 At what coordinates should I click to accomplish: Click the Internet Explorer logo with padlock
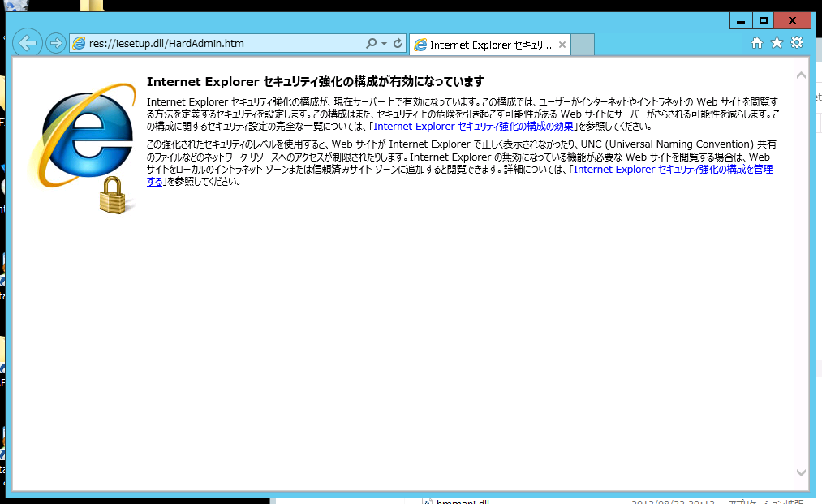(x=84, y=148)
